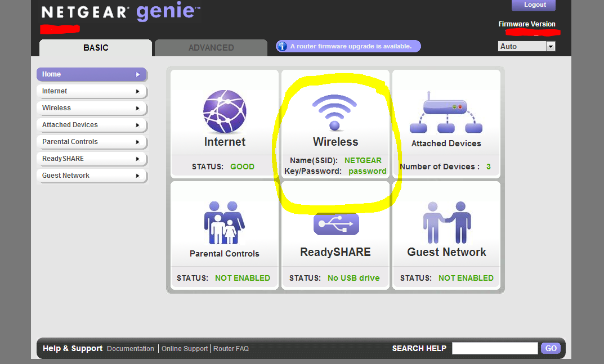Click the ReadySHARE tile title
Image resolution: width=604 pixels, height=364 pixels.
335,252
